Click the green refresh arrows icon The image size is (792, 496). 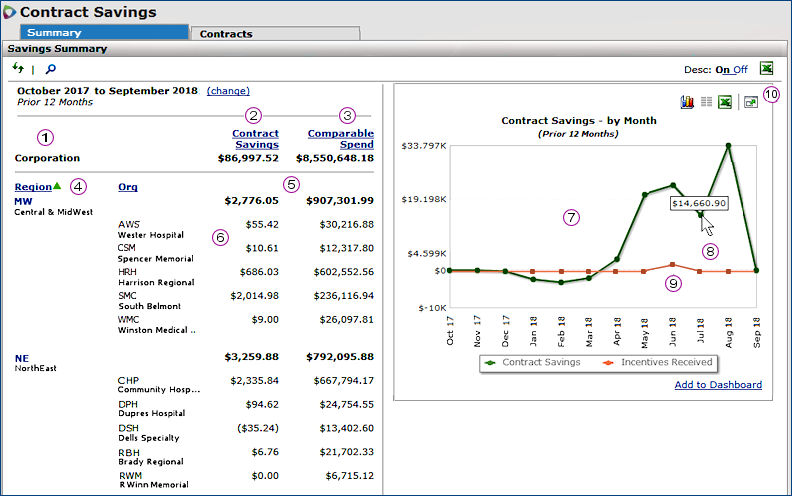coord(18,68)
